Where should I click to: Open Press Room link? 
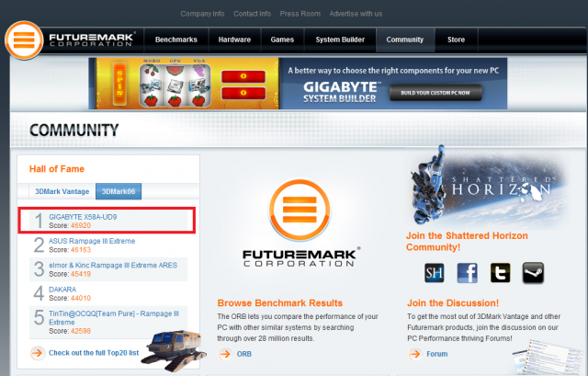coord(300,14)
